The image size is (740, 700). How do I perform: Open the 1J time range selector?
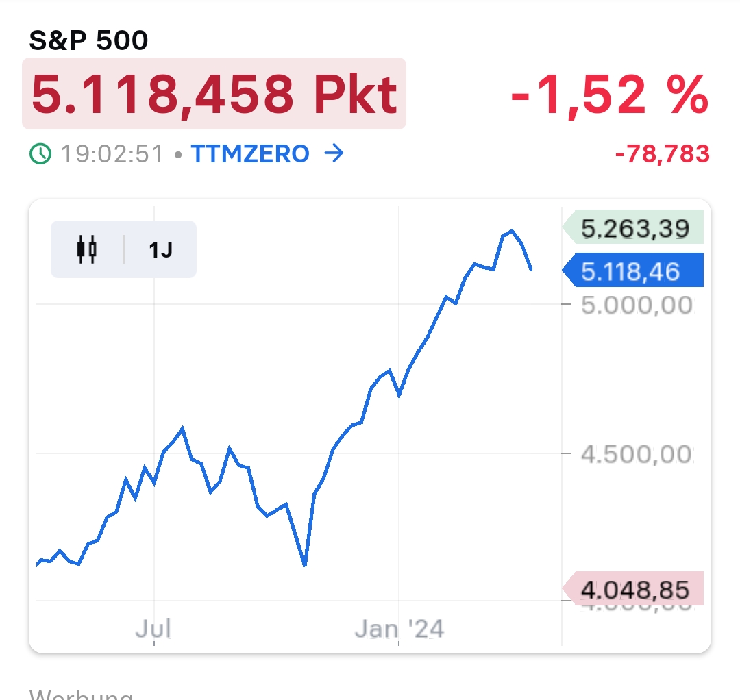tap(161, 250)
